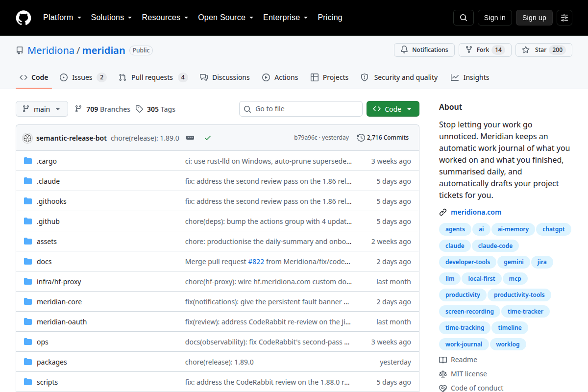Click the Issues tab circle icon

[x=64, y=77]
